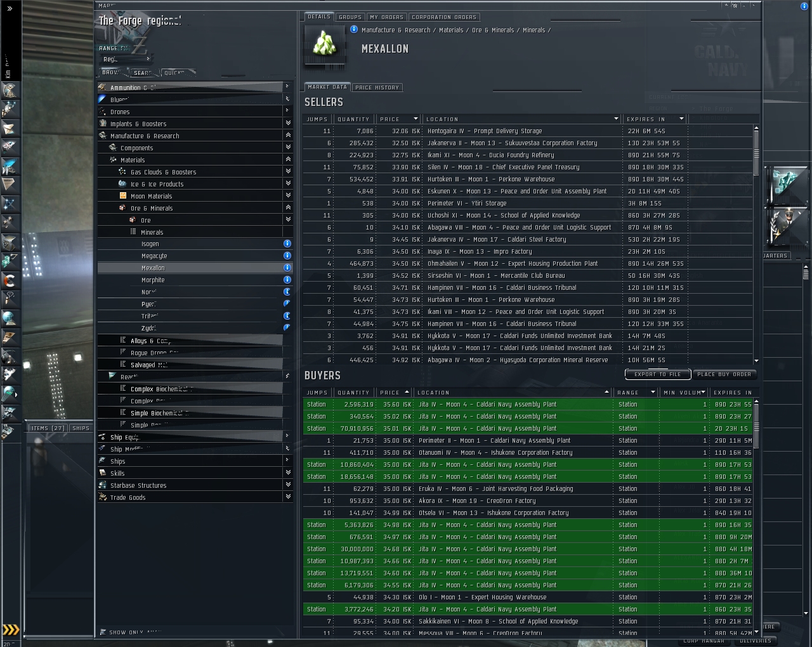Select the Hentogaira IV Prompt Delivery Storage sell order
Screen dimensions: 812x647
(x=528, y=131)
